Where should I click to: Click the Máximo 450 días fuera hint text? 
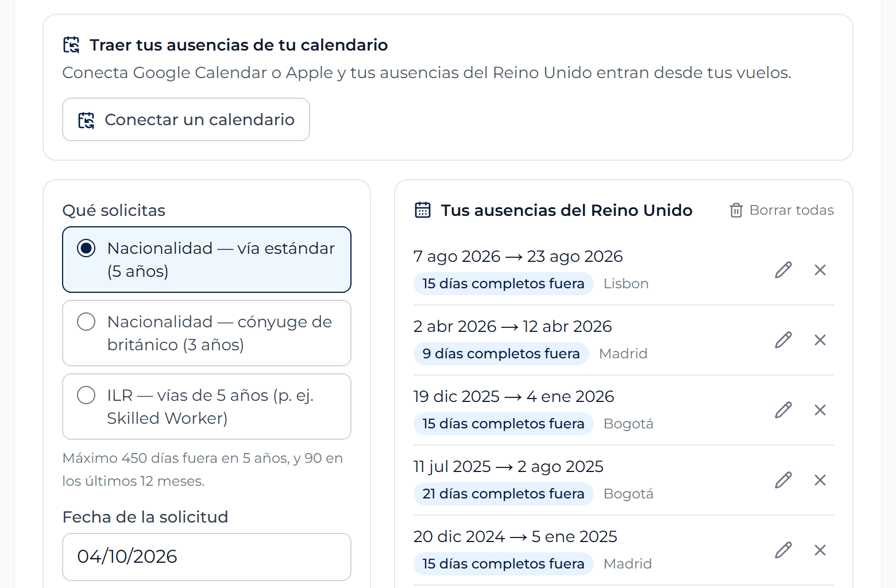point(203,470)
